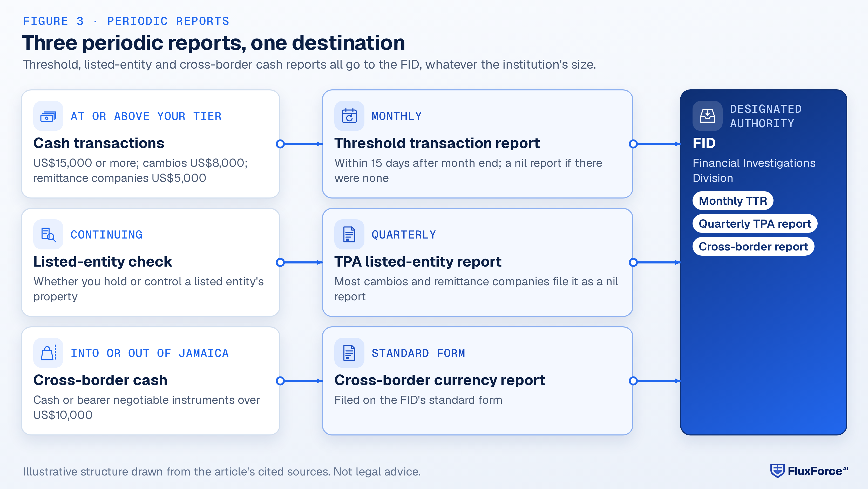Click the 'CONTINUING' label

tap(106, 234)
